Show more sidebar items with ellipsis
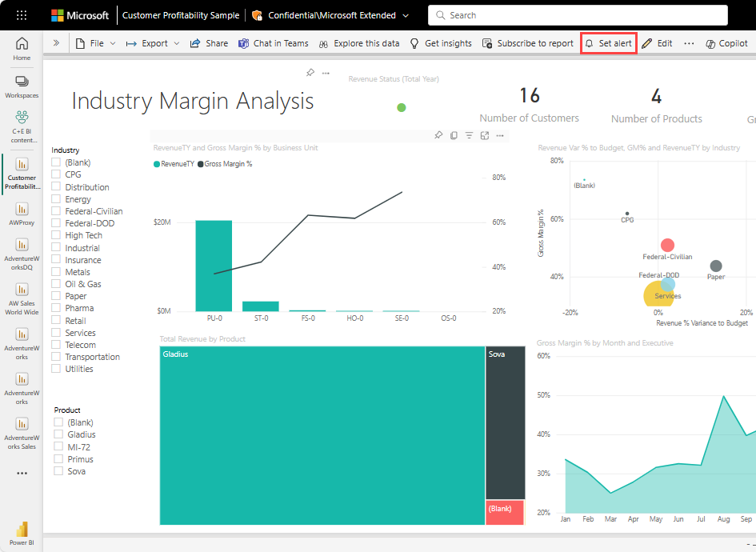Screen dimensions: 756x552 22,474
